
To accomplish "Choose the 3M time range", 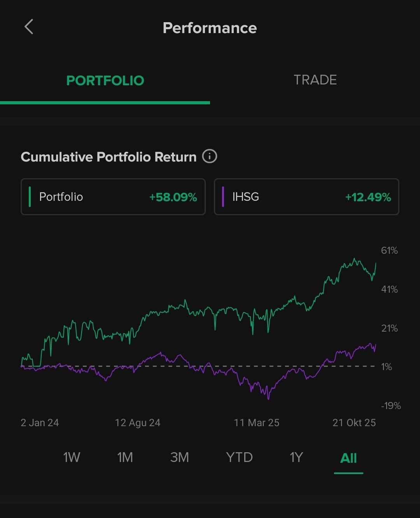I will click(x=179, y=457).
